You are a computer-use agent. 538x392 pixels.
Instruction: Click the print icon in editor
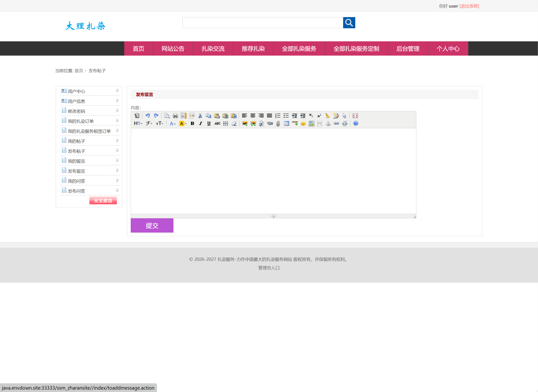point(175,116)
